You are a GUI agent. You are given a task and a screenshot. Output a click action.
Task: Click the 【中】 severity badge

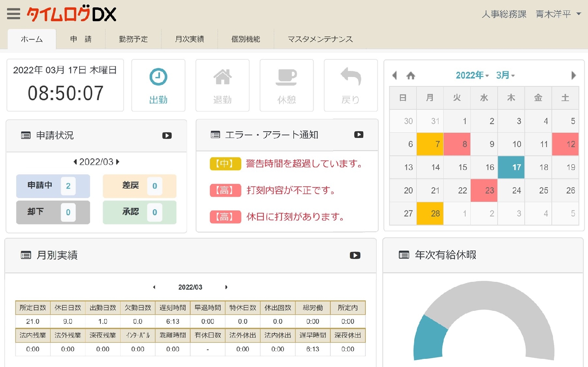[226, 164]
